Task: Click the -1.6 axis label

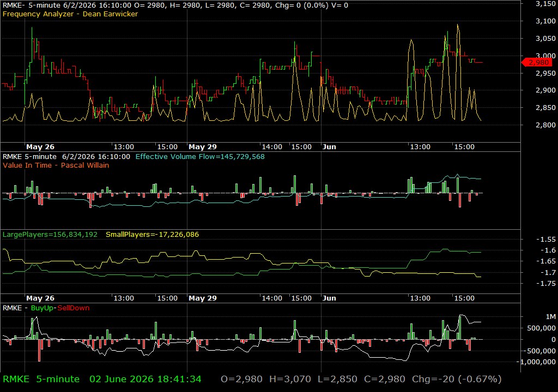Action: (548, 250)
